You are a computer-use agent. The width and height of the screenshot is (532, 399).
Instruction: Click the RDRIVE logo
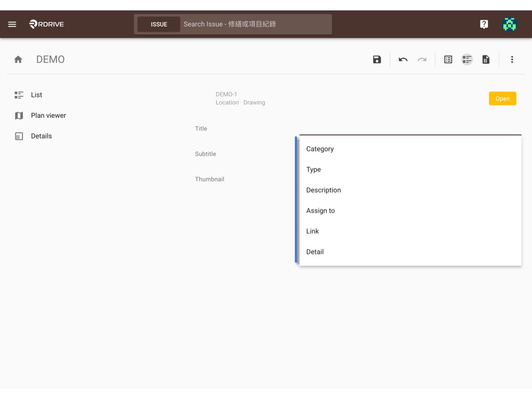coord(46,24)
